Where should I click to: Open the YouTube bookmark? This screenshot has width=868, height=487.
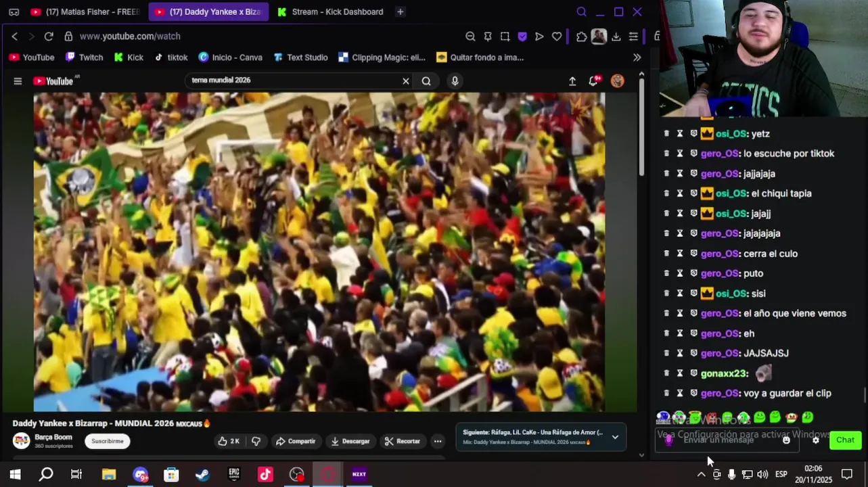tap(32, 57)
